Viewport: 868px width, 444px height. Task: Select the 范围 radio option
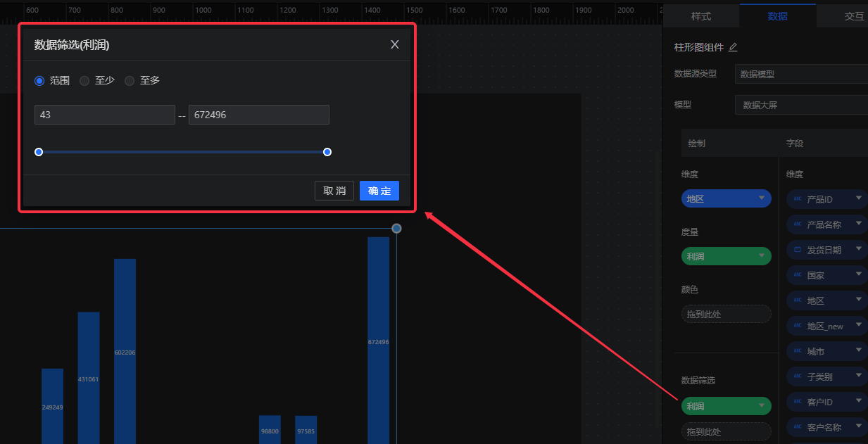39,81
